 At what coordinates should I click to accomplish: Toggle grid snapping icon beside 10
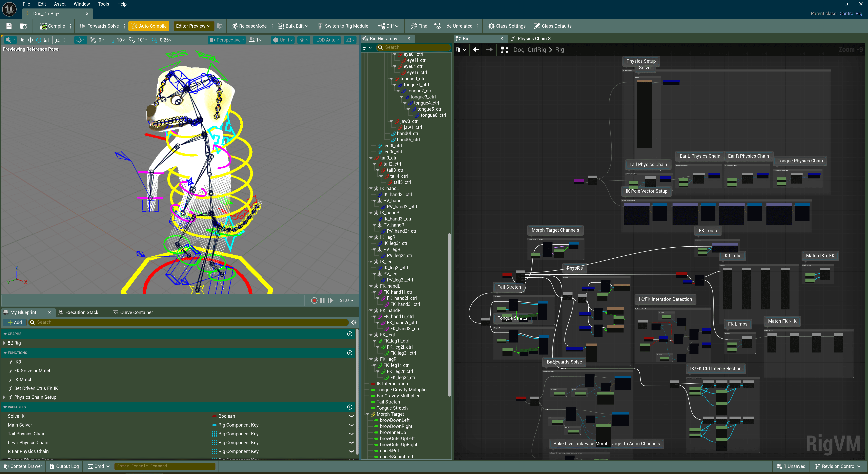[112, 40]
